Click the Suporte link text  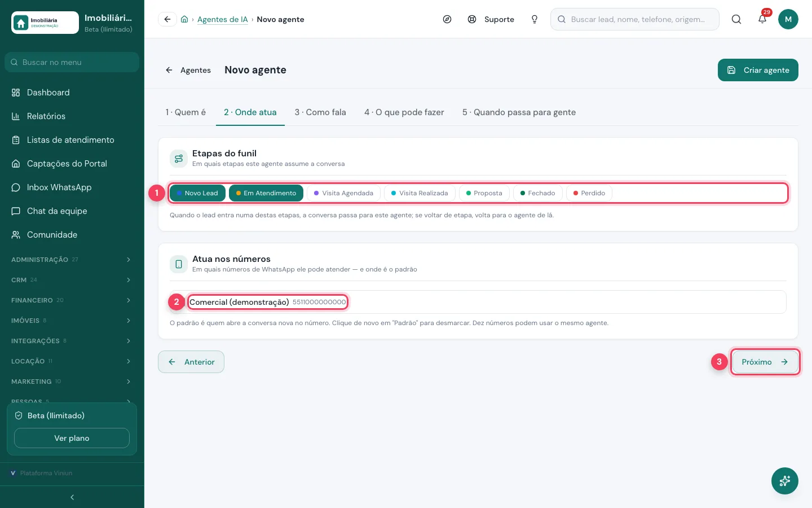pyautogui.click(x=499, y=19)
